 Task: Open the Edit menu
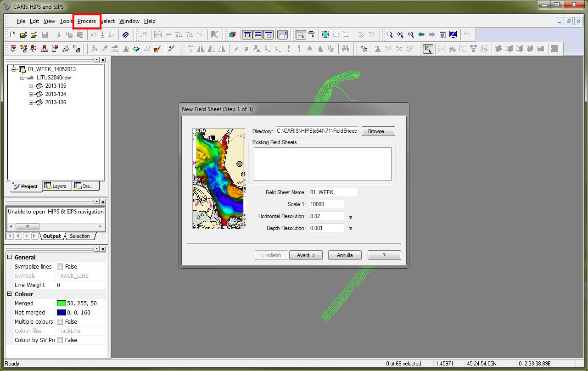click(34, 21)
